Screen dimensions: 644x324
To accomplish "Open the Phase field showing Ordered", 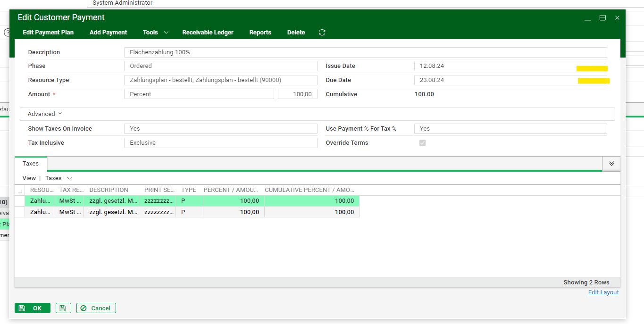I will click(x=221, y=66).
